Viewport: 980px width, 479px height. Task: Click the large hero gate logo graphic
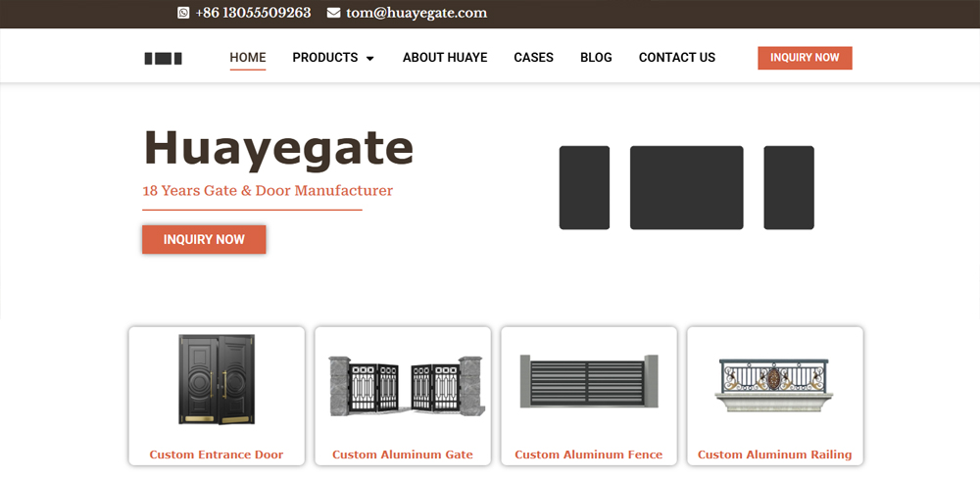687,187
